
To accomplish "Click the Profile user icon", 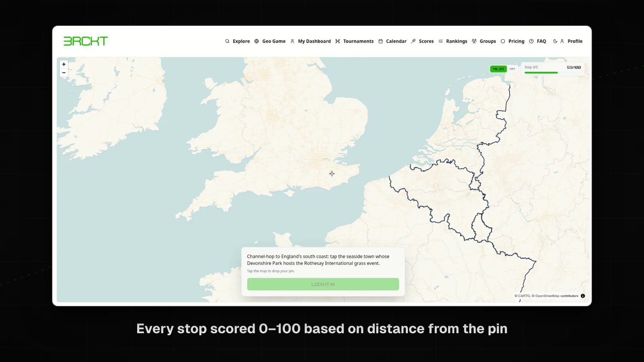I will [562, 41].
